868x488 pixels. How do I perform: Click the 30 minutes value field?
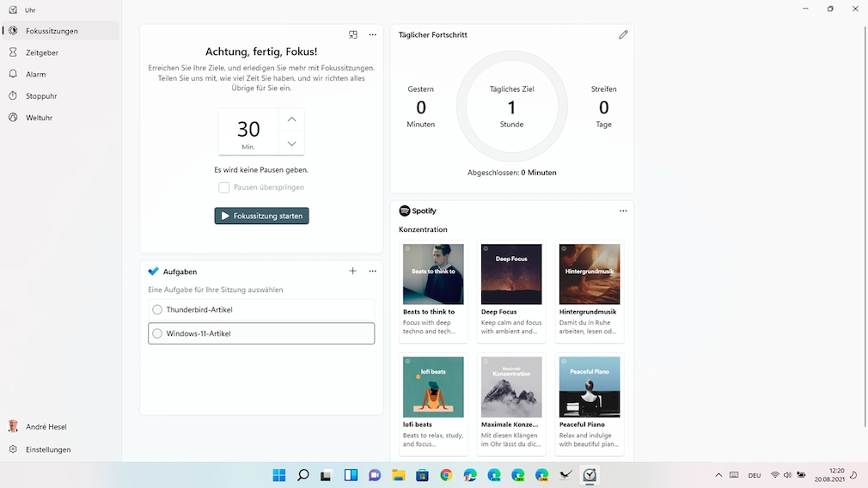[x=248, y=131]
